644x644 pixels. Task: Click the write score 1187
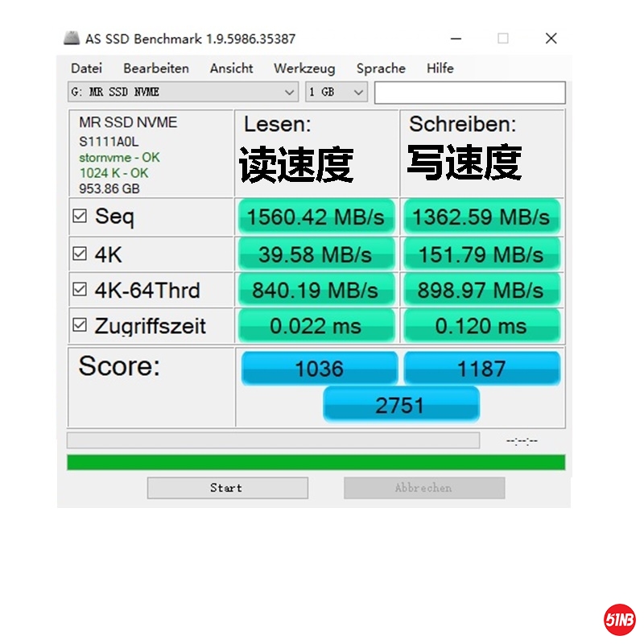coord(481,369)
